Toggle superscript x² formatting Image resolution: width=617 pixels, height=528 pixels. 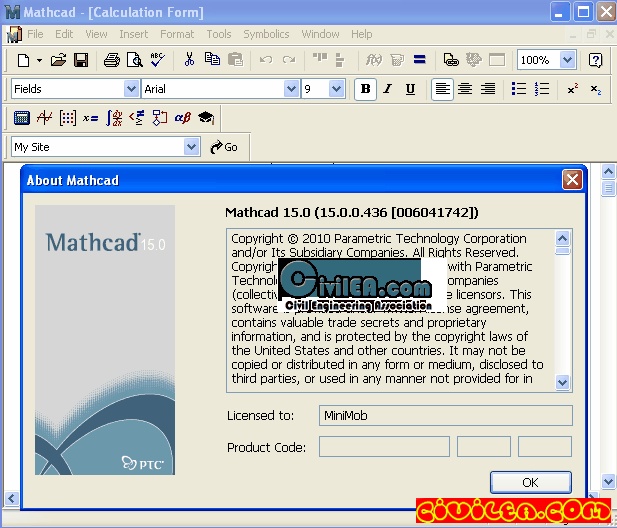pos(573,89)
